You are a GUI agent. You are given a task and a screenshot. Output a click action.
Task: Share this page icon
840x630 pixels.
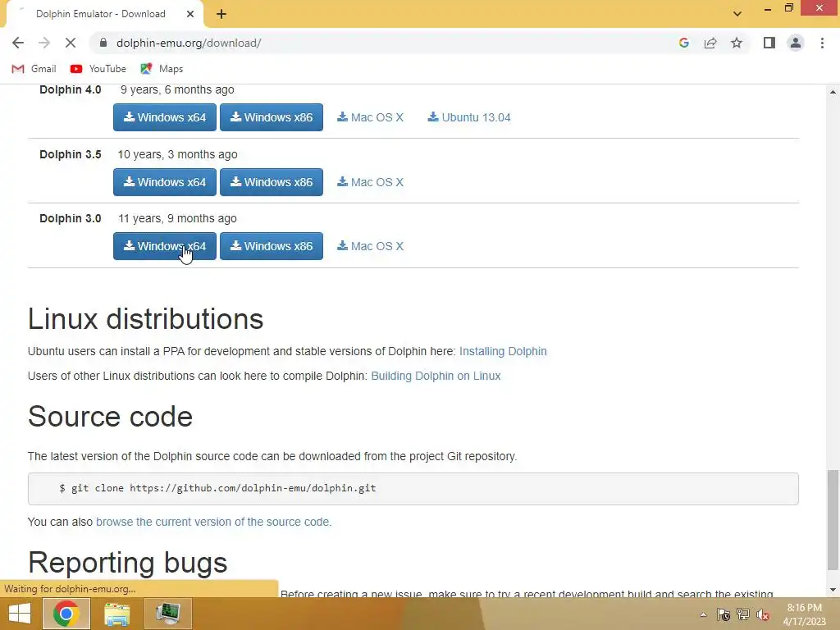click(x=710, y=43)
